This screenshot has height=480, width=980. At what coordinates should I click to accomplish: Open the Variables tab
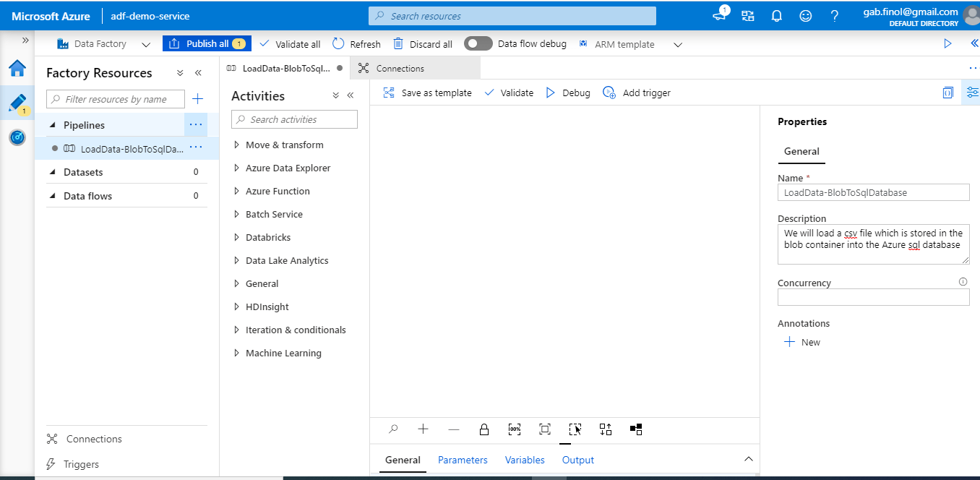coord(525,460)
